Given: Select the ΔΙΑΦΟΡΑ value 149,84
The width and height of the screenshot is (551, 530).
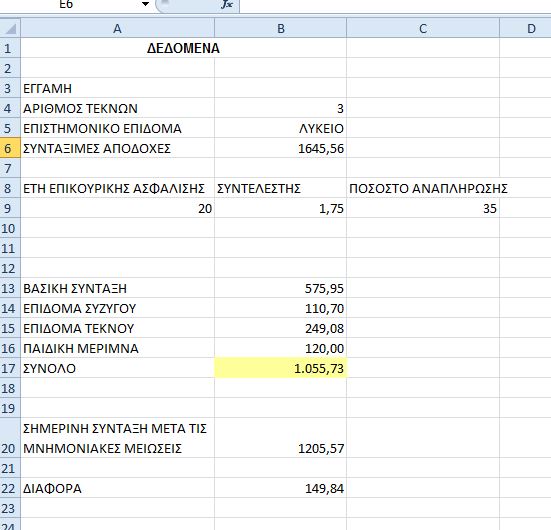Looking at the screenshot, I should coord(280,489).
